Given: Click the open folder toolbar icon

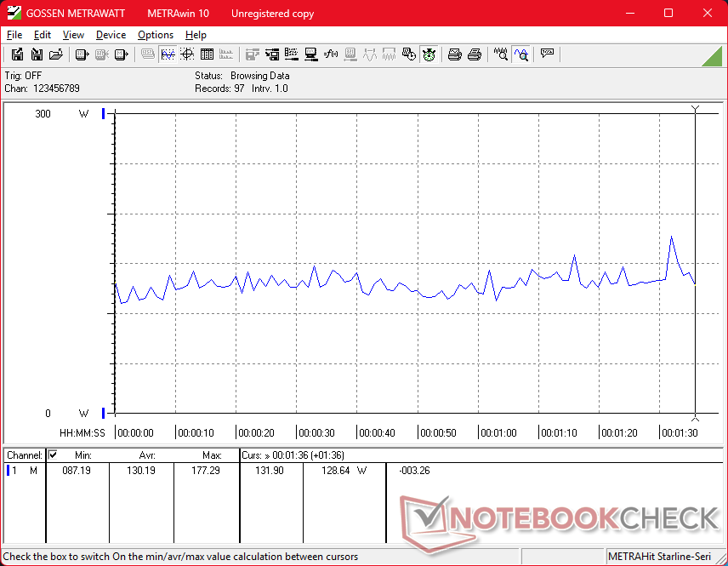Looking at the screenshot, I should pyautogui.click(x=56, y=54).
